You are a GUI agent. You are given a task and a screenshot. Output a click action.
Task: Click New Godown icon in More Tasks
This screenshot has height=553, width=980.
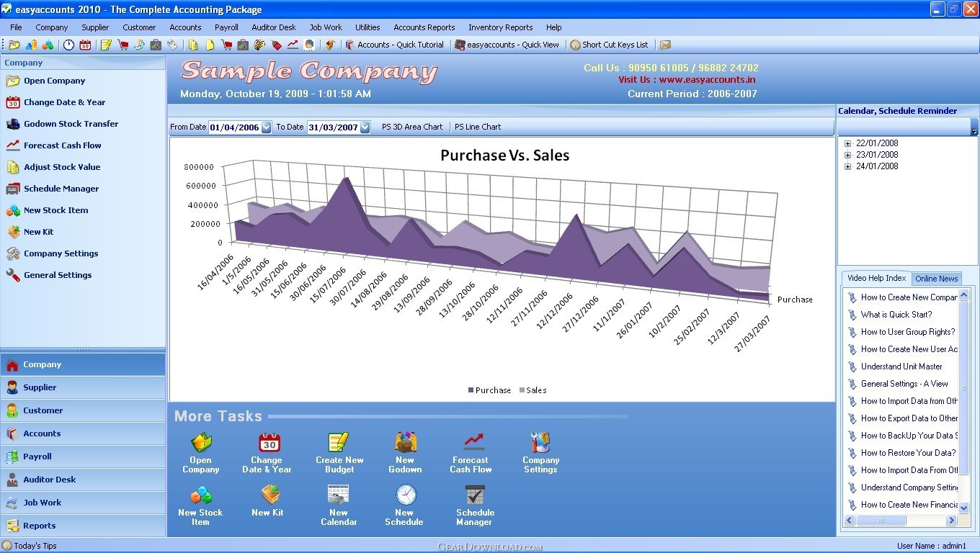point(406,442)
